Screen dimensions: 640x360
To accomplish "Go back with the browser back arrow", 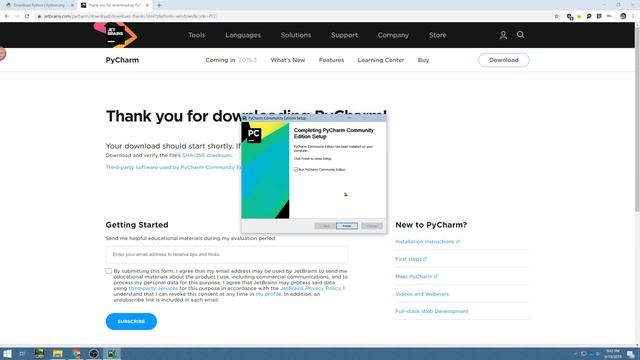I will pyautogui.click(x=7, y=16).
